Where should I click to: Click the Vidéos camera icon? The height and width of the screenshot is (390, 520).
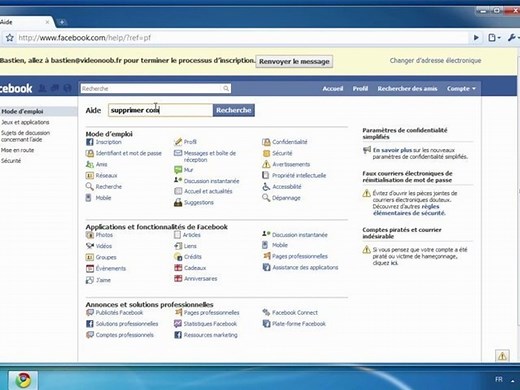tap(90, 246)
